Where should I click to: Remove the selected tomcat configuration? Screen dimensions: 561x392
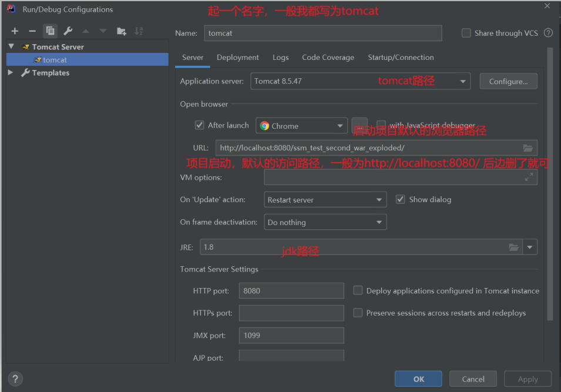(32, 31)
